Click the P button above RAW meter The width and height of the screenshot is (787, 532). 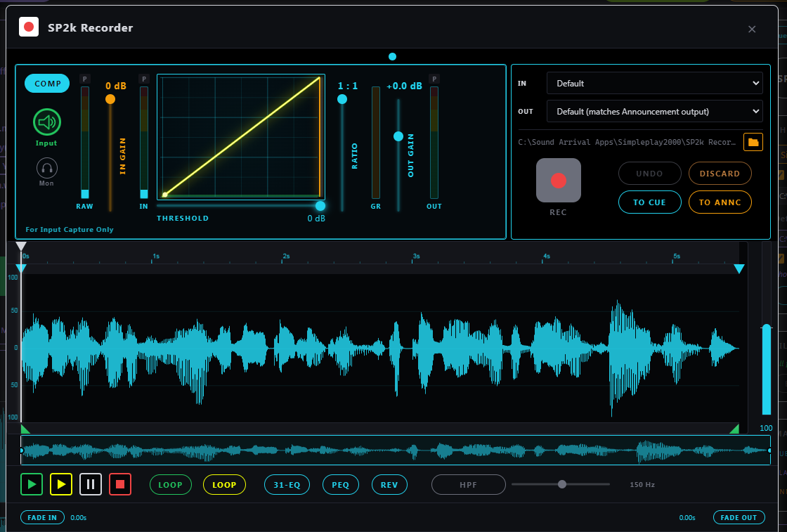pyautogui.click(x=85, y=79)
